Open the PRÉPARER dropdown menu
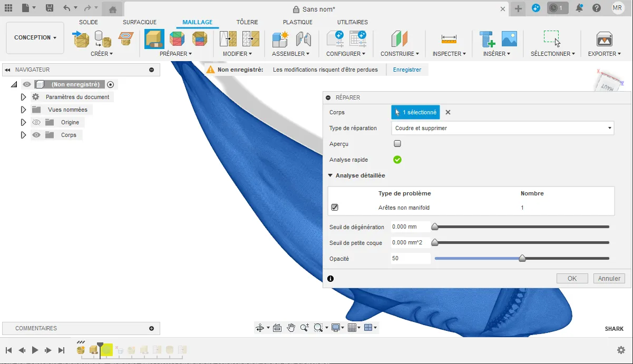633x364 pixels. click(176, 54)
